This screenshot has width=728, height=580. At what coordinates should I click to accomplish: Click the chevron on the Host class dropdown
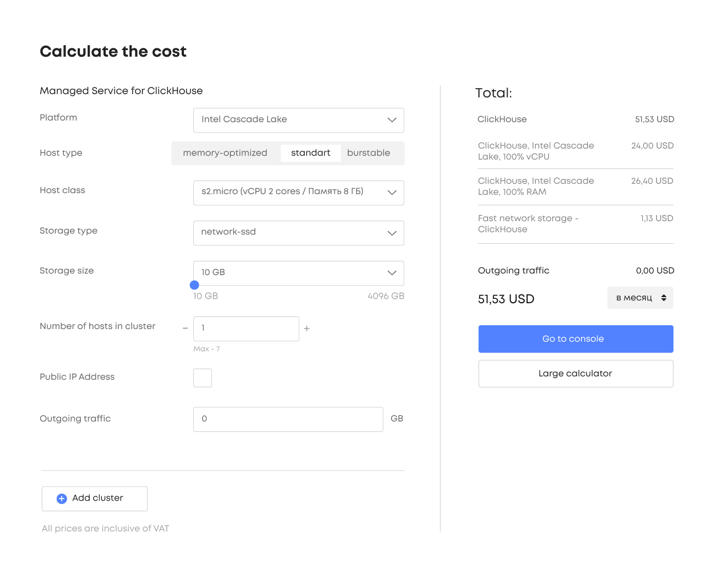392,193
